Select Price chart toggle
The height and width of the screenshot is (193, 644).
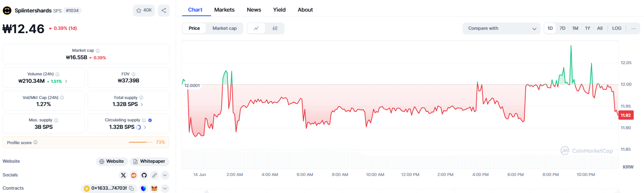point(194,28)
